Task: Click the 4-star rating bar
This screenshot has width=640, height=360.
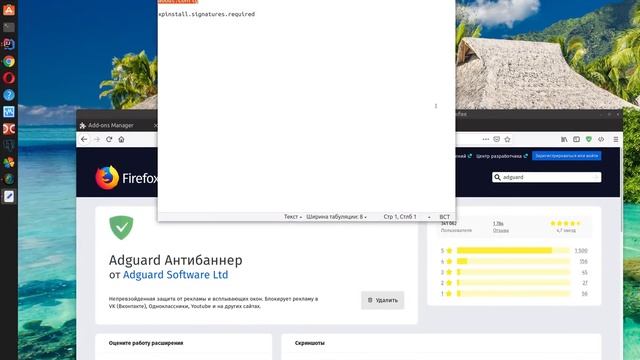Action: click(x=513, y=261)
